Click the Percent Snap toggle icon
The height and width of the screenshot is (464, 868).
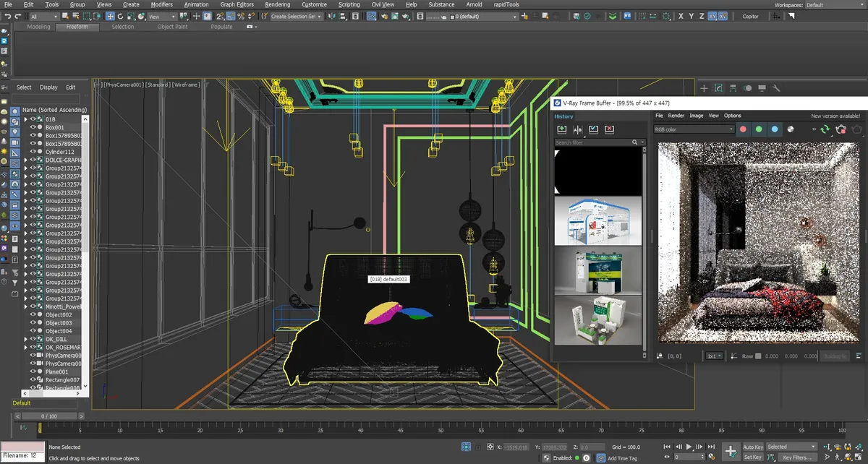pos(242,16)
